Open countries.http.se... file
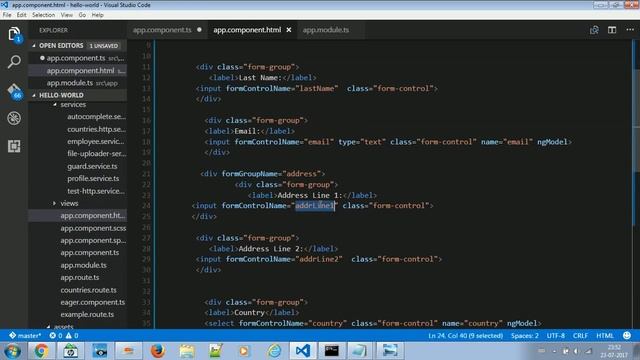 [96, 129]
